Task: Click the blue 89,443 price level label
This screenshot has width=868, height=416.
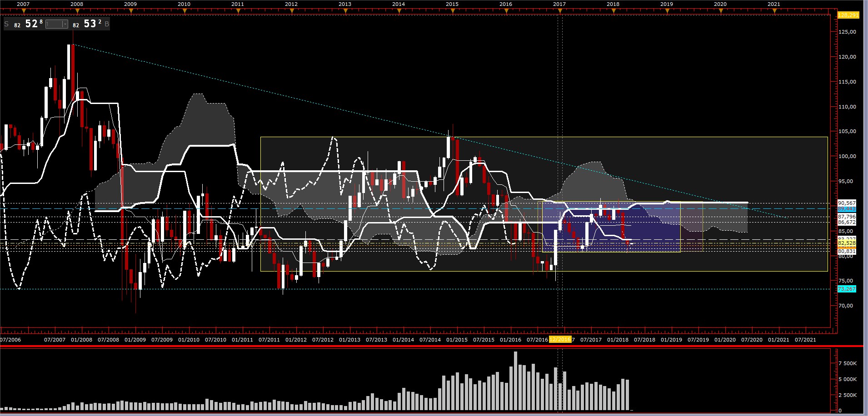Action: pos(847,209)
